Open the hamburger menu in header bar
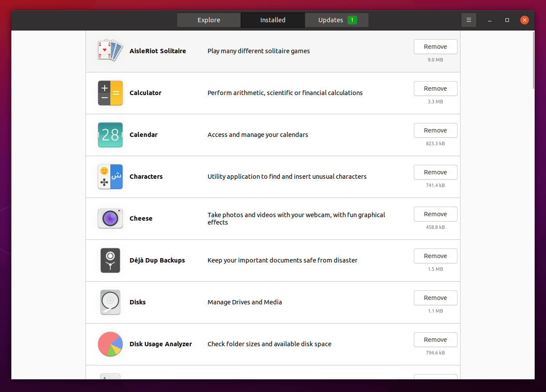This screenshot has width=546, height=392. (x=469, y=20)
